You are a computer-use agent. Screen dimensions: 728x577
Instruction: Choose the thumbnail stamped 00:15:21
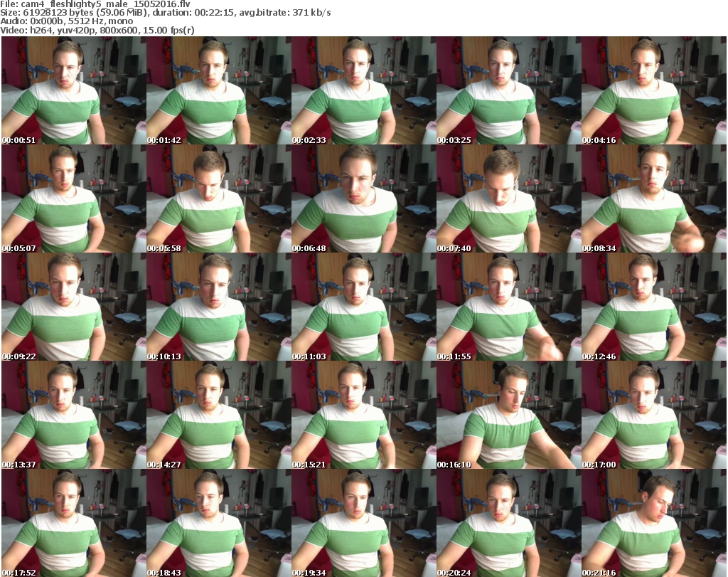tap(363, 415)
